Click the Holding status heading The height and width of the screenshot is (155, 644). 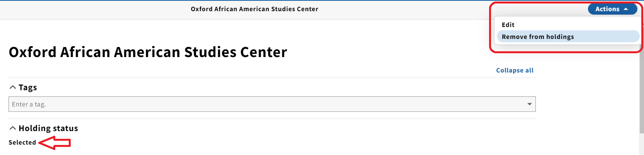48,128
